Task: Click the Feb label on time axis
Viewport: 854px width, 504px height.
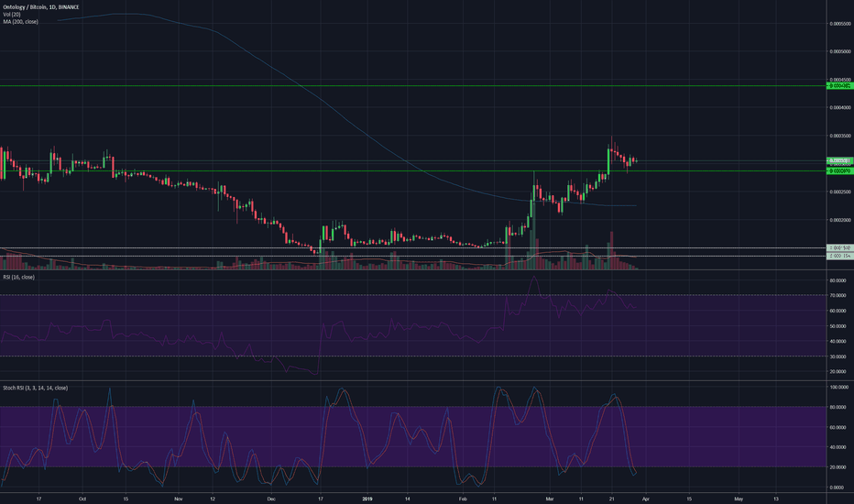Action: pos(463,499)
